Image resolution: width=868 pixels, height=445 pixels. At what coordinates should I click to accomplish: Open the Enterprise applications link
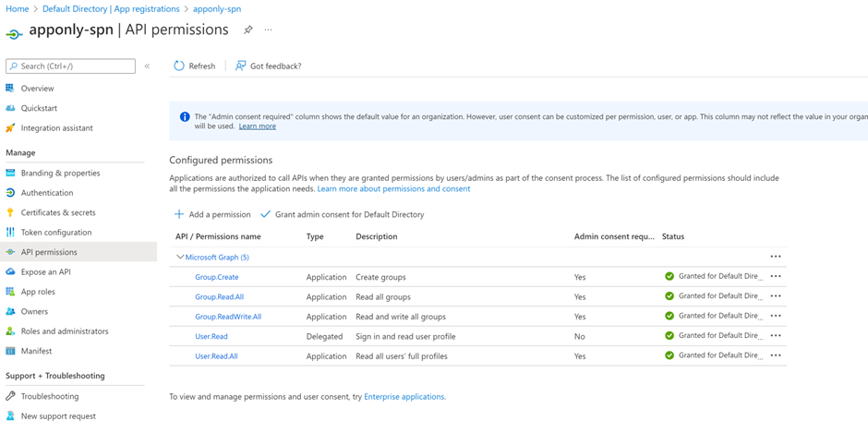click(x=404, y=397)
